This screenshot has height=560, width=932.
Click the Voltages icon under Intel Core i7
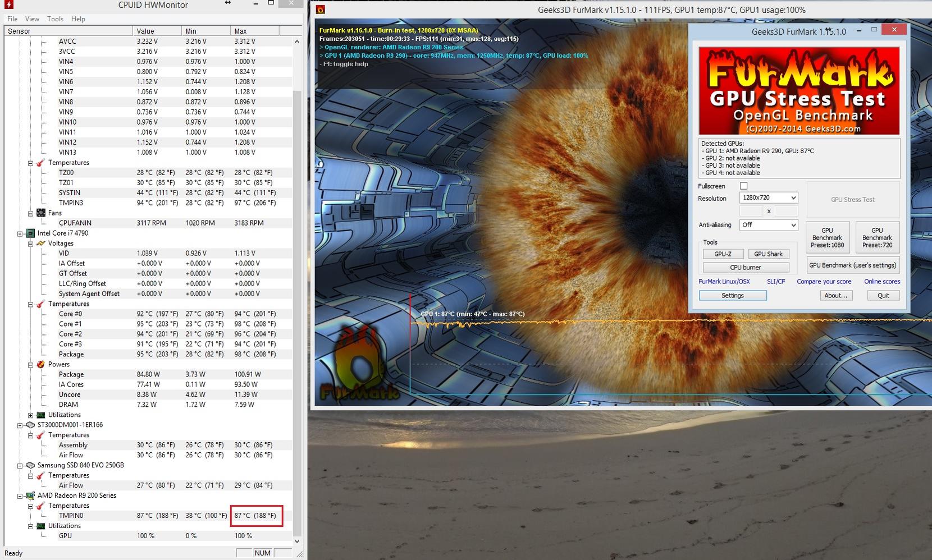pyautogui.click(x=41, y=244)
